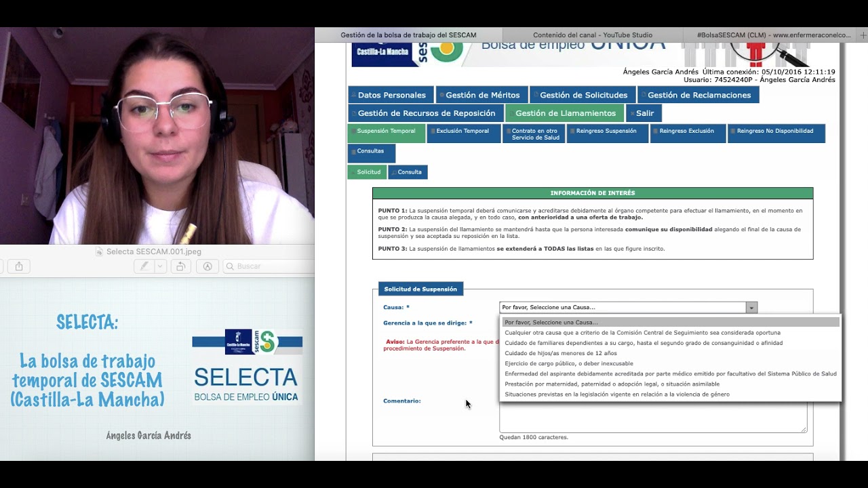Switch to Gestión de la bolsa de trabajo tab

click(x=408, y=35)
